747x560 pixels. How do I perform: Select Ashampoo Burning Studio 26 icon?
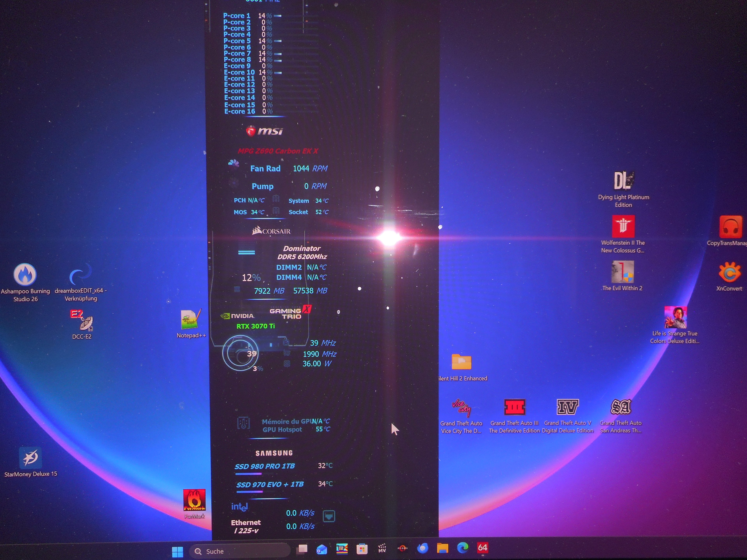click(25, 274)
